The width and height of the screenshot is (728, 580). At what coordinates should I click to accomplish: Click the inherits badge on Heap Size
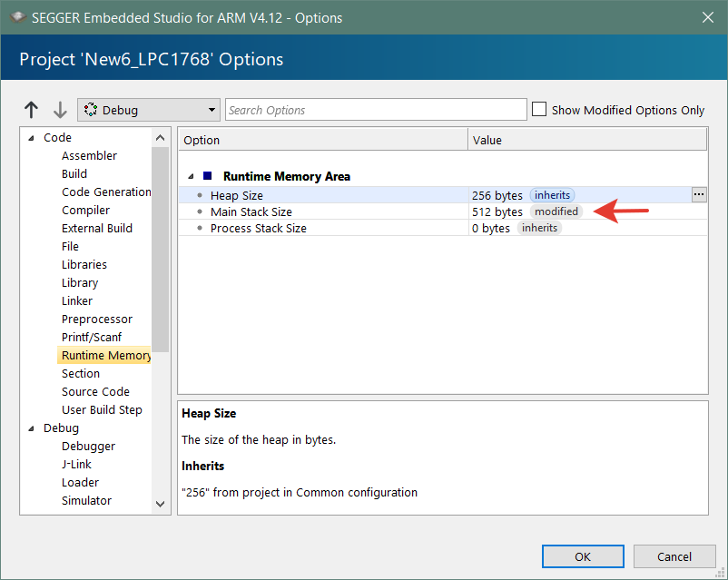pos(552,195)
